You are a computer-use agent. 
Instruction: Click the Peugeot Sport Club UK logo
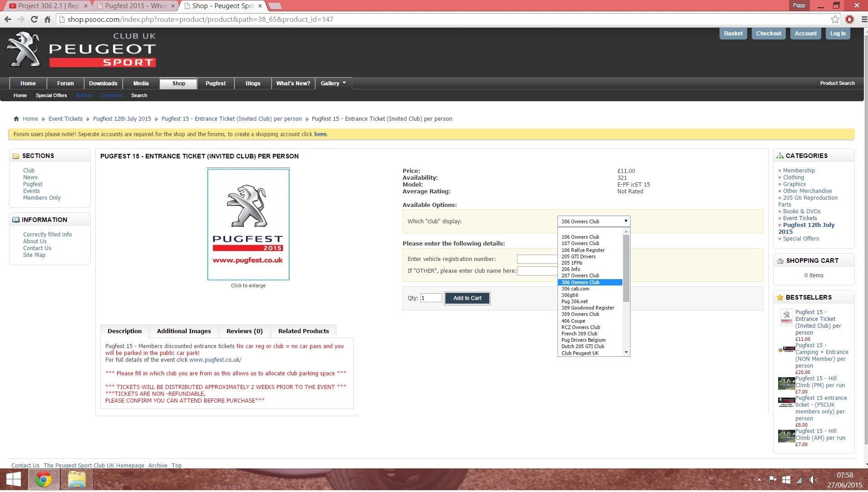click(x=82, y=49)
